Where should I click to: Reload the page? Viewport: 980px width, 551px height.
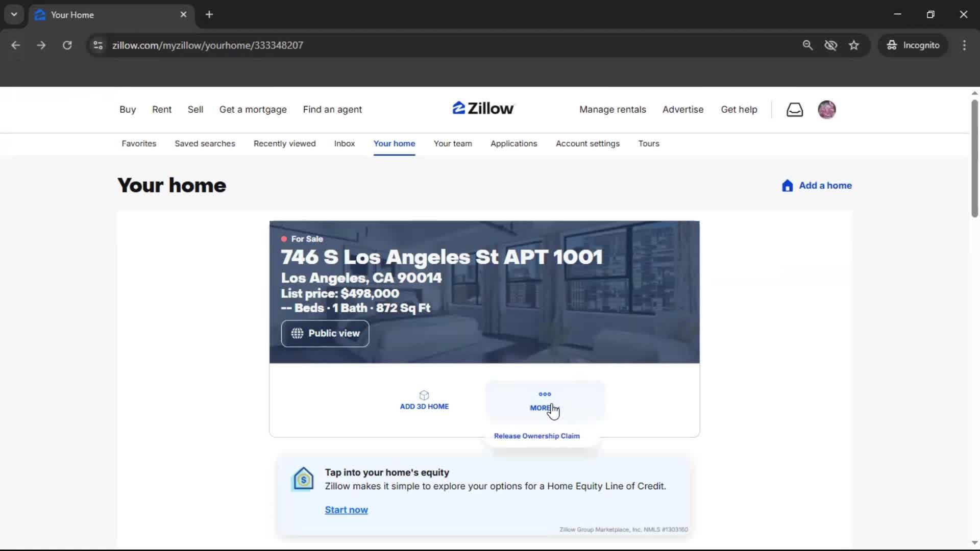click(67, 45)
